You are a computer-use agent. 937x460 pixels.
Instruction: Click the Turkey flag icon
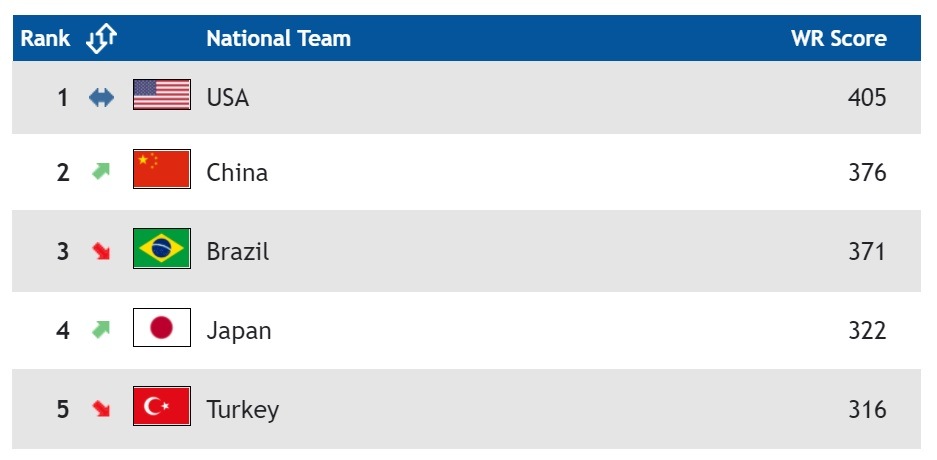click(161, 406)
